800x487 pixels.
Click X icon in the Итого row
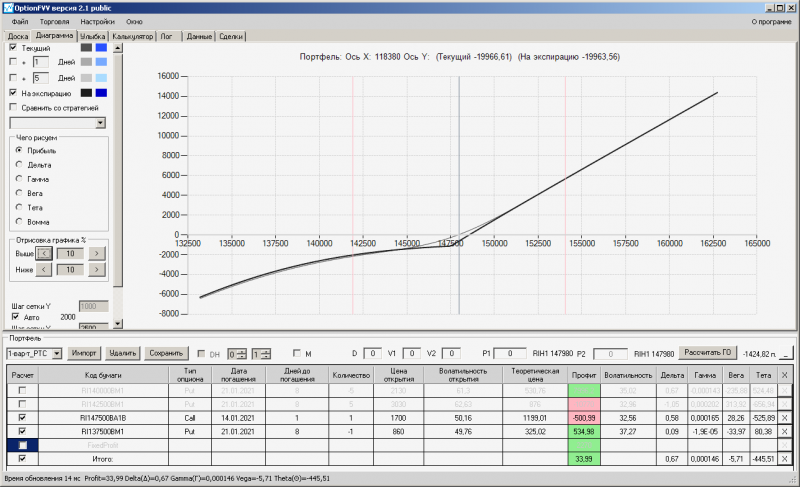(x=785, y=458)
